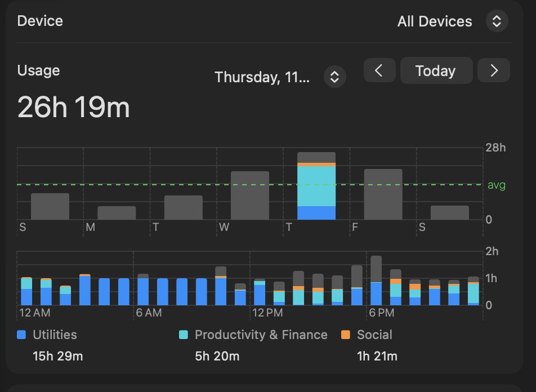Click the 5h 20m value

click(x=217, y=356)
